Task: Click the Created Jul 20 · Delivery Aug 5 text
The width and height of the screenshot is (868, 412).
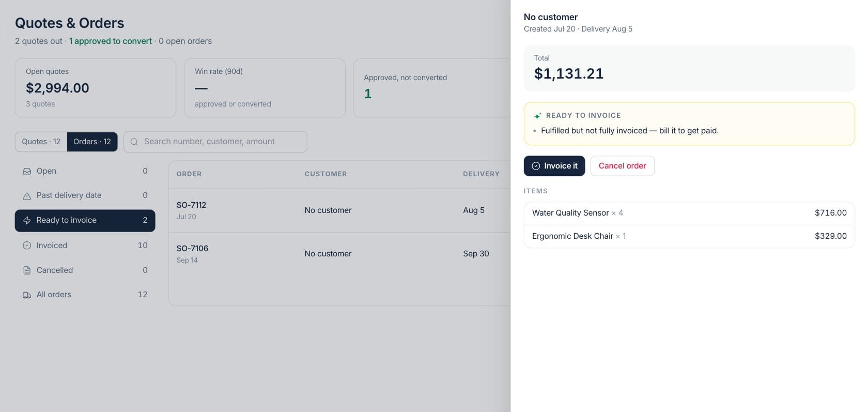Action: tap(578, 29)
